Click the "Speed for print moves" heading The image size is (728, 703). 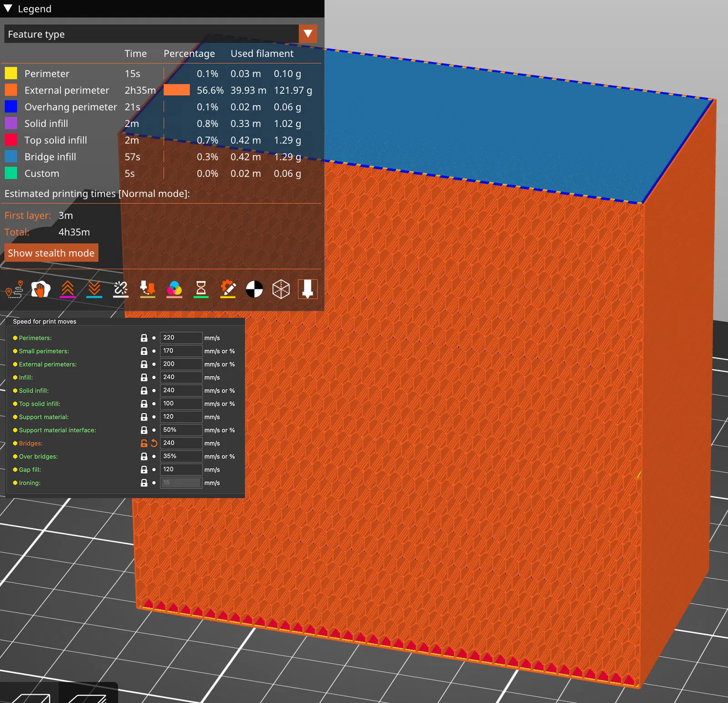click(x=45, y=321)
